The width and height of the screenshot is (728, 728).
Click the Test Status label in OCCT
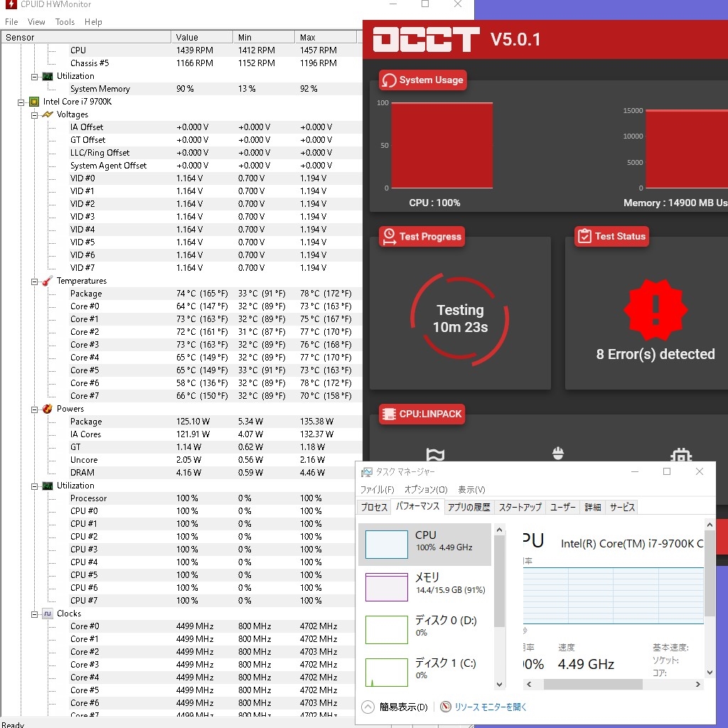tap(611, 236)
